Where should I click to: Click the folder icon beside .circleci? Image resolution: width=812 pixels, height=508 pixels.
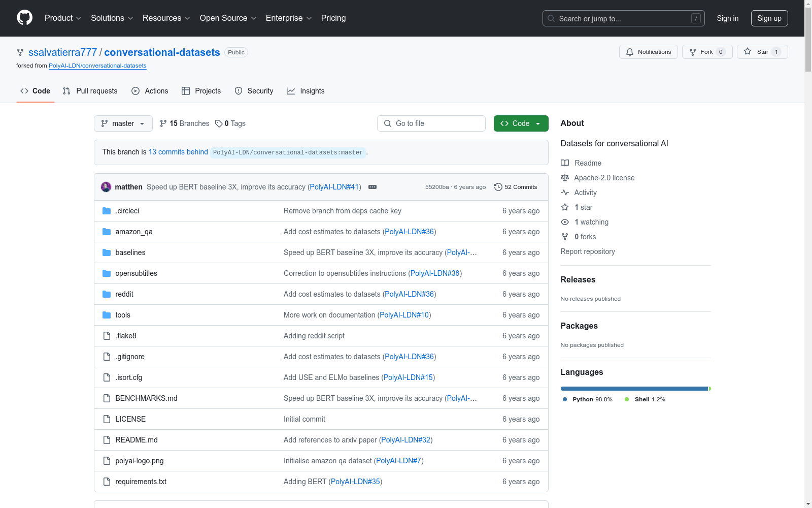coord(107,211)
